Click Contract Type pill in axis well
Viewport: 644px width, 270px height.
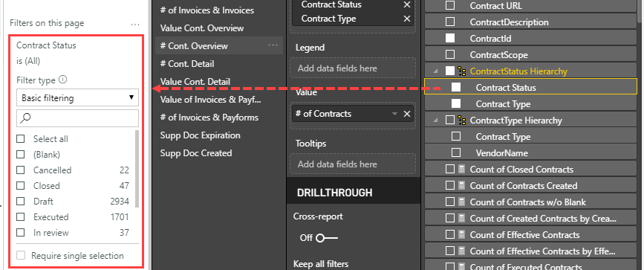tap(328, 19)
